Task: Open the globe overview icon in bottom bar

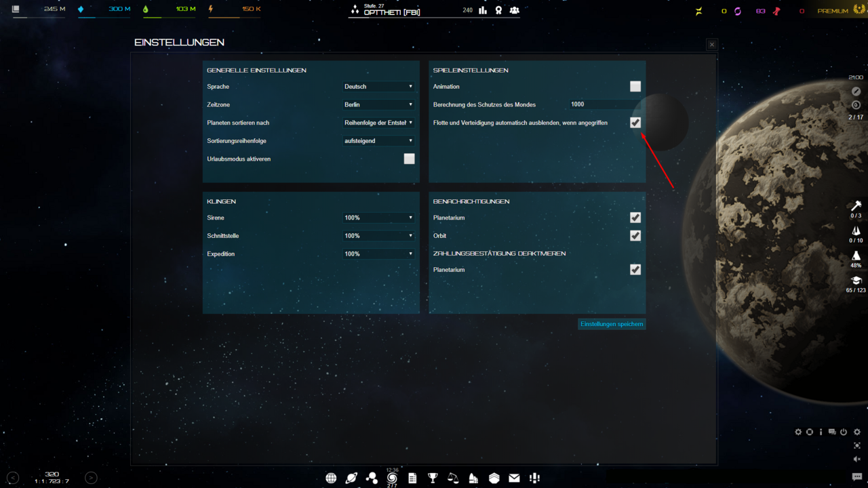Action: pyautogui.click(x=331, y=478)
